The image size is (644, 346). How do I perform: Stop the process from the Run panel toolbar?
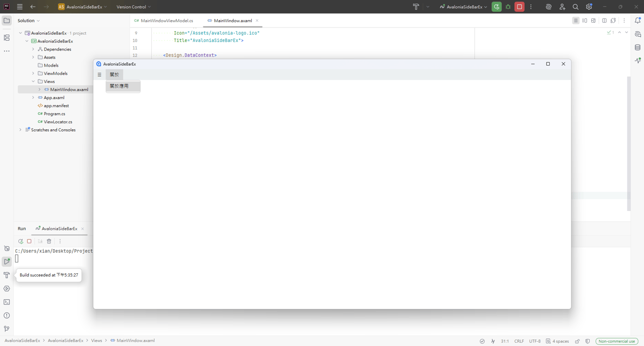29,241
